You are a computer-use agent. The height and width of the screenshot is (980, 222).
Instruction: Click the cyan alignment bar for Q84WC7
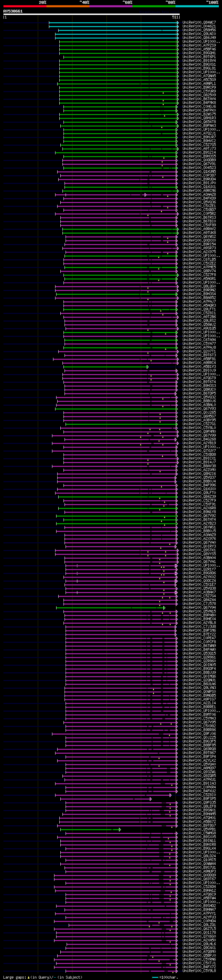pyautogui.click(x=114, y=23)
